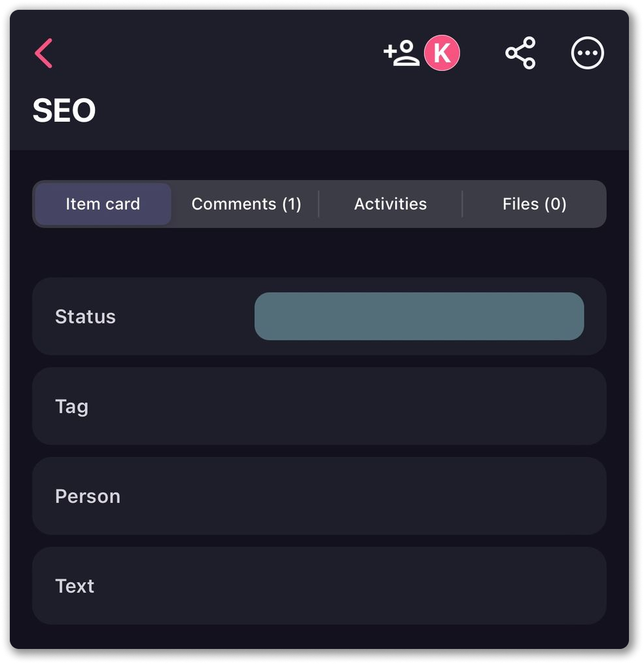Click the Person field label
644x664 pixels.
pyautogui.click(x=88, y=496)
